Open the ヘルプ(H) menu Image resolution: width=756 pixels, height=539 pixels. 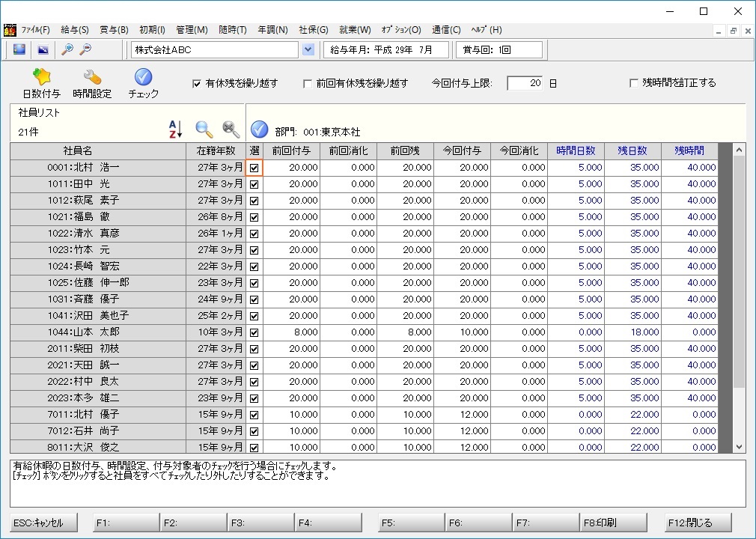(x=486, y=30)
